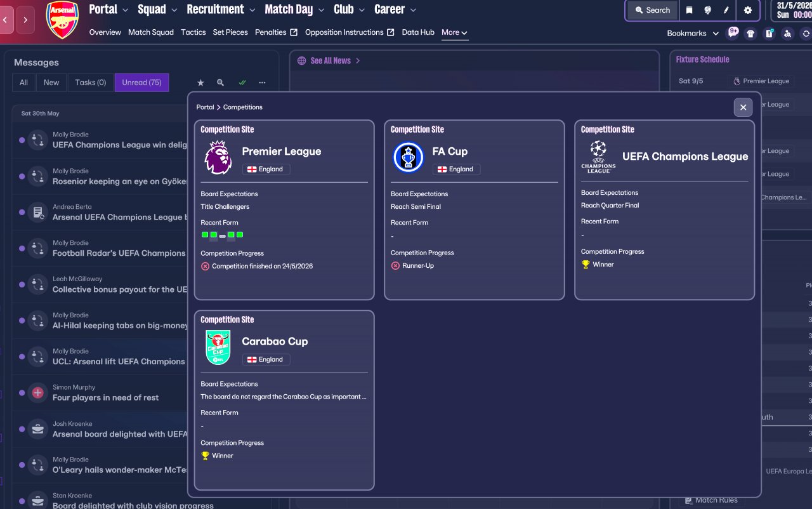
Task: Expand the More submenu dropdown
Action: point(455,32)
